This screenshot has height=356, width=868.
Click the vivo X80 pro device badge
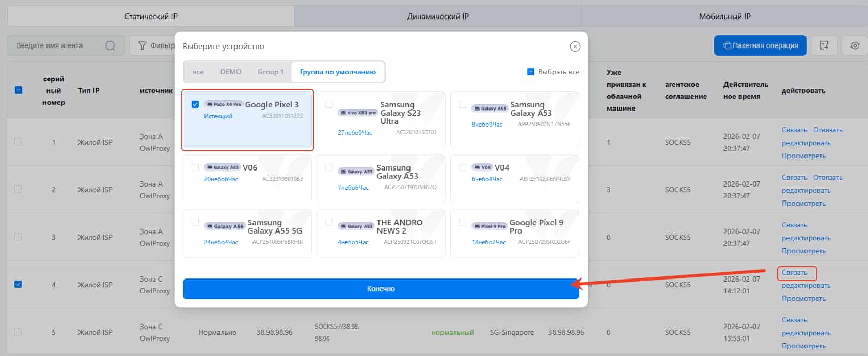(x=358, y=113)
